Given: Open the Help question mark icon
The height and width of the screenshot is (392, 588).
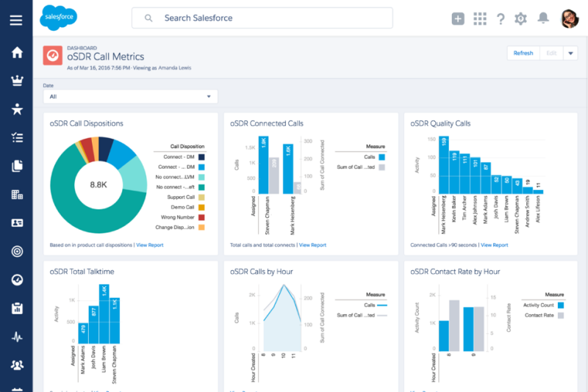Looking at the screenshot, I should click(x=501, y=19).
